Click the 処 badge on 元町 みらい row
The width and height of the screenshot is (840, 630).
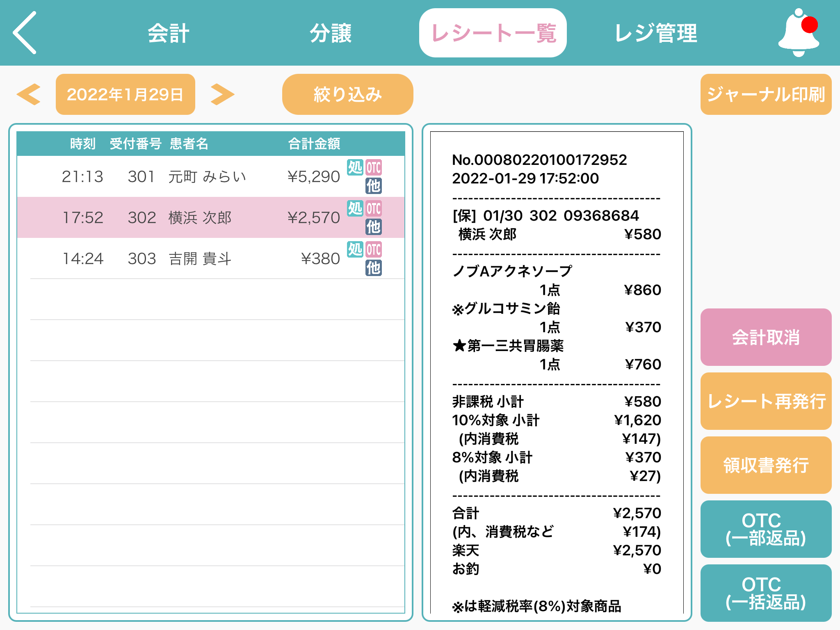[355, 167]
